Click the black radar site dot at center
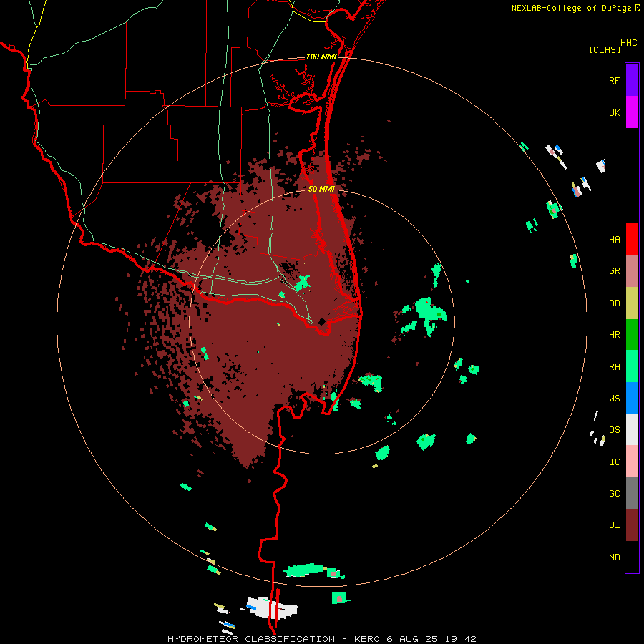This screenshot has height=644, width=644. (322, 321)
